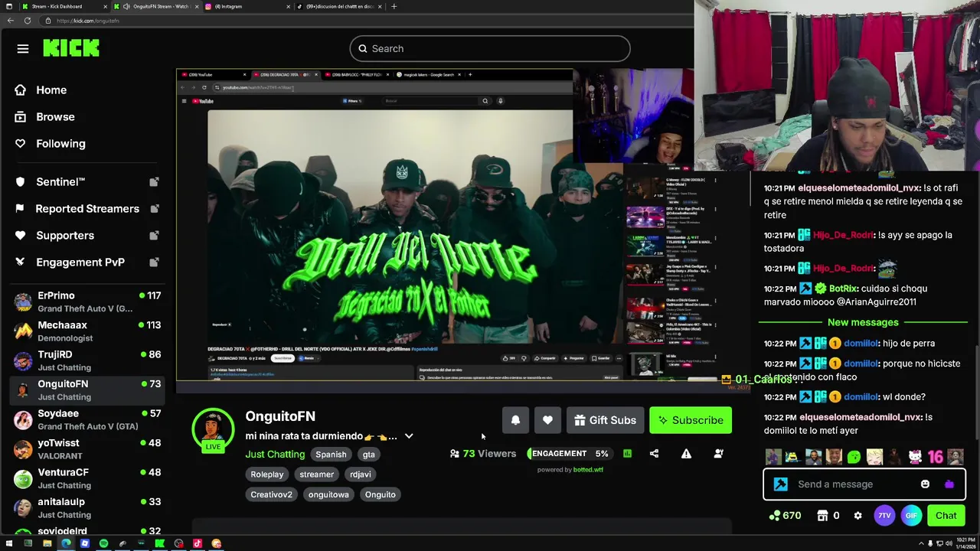Open the emoji picker in chat box
This screenshot has height=551, width=980.
[925, 484]
